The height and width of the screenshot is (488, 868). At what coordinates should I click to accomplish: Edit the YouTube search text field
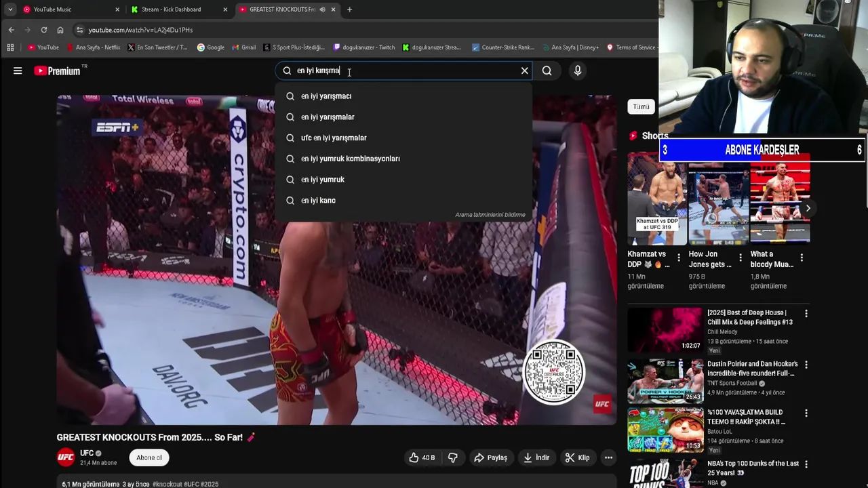[x=403, y=70]
